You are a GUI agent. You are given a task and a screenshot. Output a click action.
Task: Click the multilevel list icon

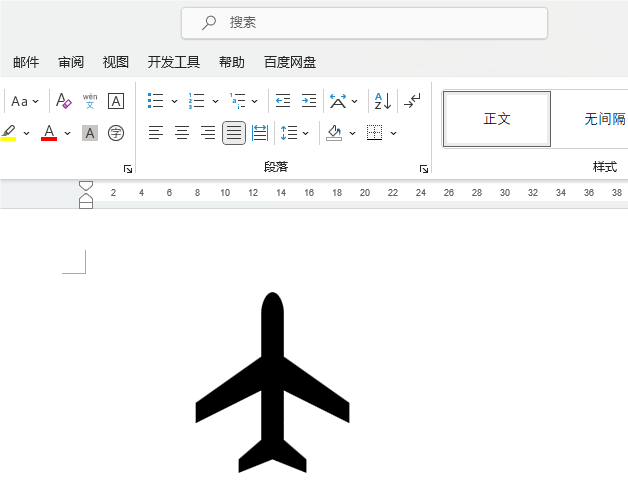tap(238, 101)
